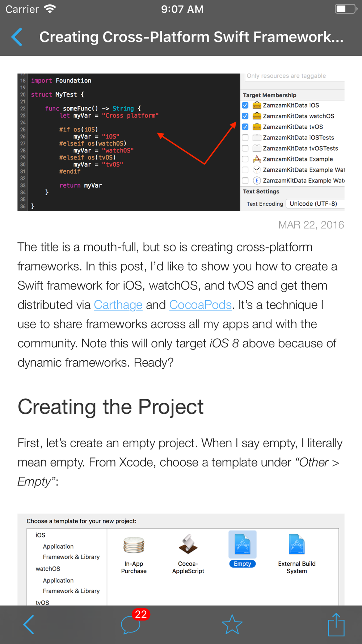This screenshot has height=644, width=362.
Task: Tap the bottom toolbar back arrow
Action: click(x=29, y=624)
